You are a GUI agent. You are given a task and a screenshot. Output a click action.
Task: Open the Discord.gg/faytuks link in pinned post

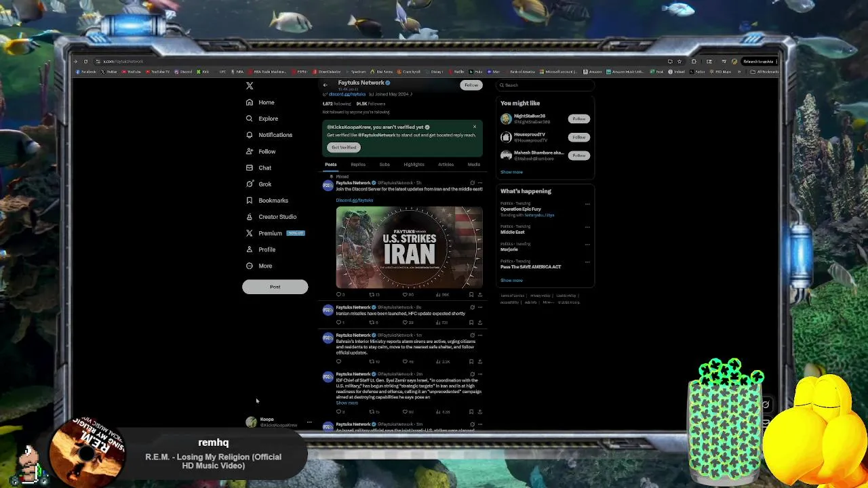click(355, 201)
